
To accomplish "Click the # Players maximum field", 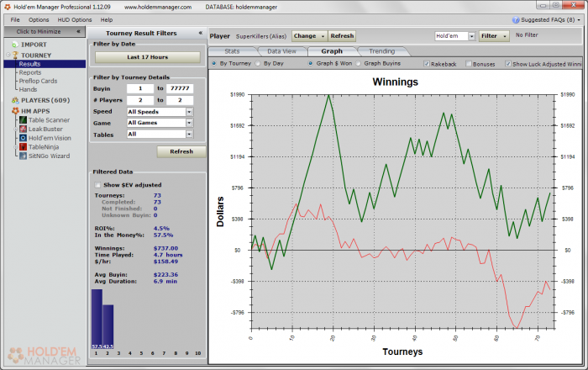I will click(180, 100).
